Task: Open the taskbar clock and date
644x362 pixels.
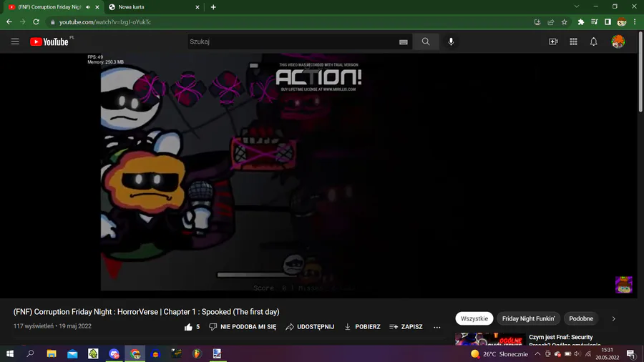Action: click(x=607, y=354)
